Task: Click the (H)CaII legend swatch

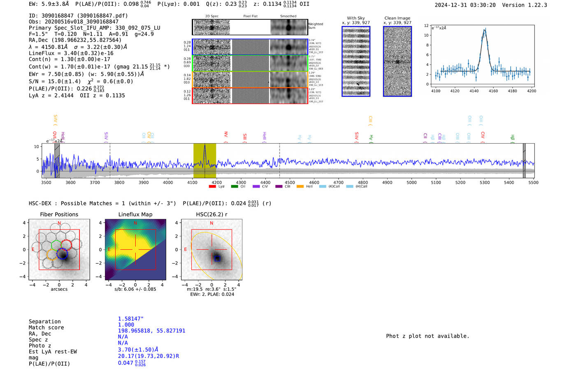Action: pos(350,187)
